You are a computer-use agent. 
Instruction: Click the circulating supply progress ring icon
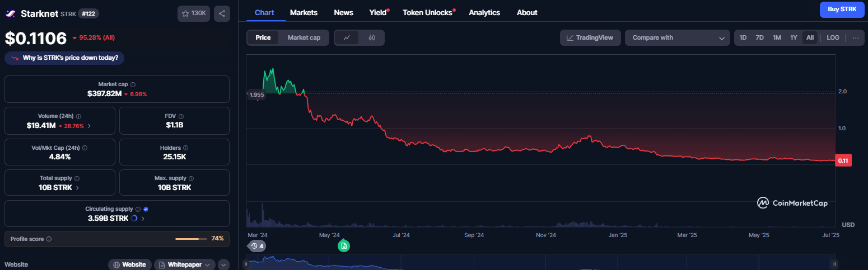click(134, 219)
